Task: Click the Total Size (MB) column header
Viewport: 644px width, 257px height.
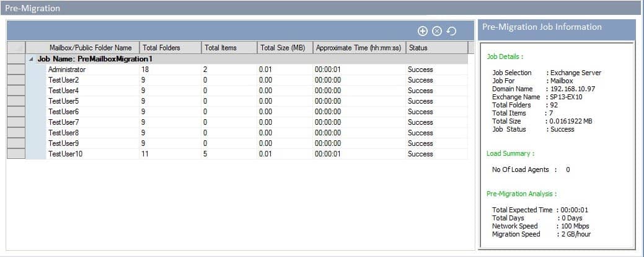Action: (x=283, y=48)
